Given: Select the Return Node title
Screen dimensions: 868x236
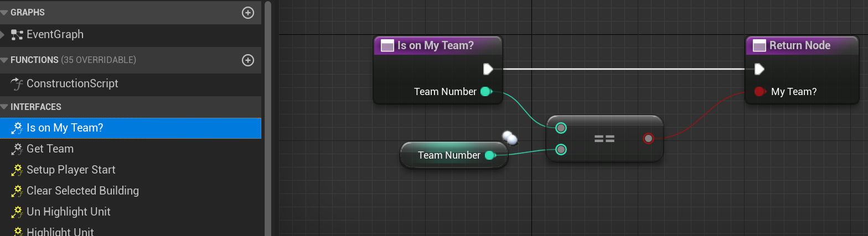Looking at the screenshot, I should click(x=800, y=45).
